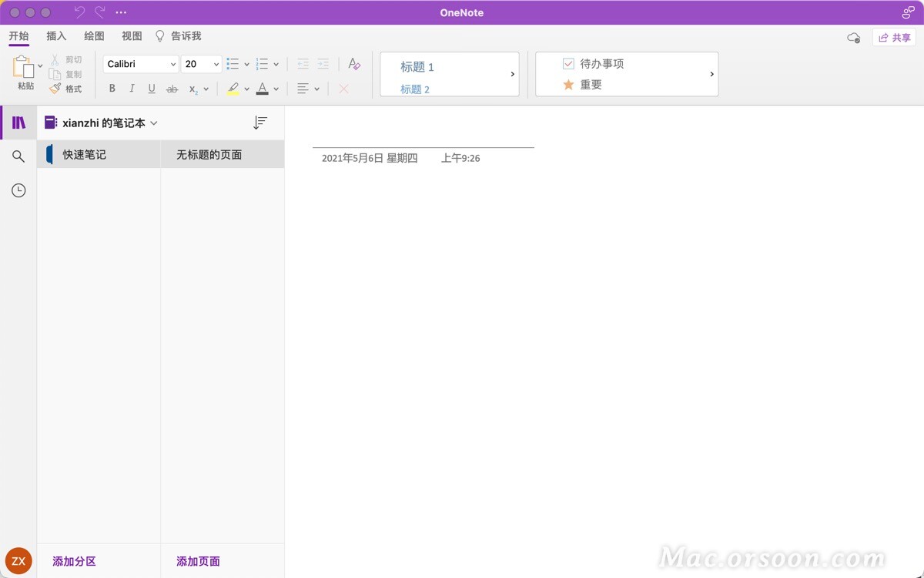Open the 视图 ribbon tab
This screenshot has width=924, height=578.
coord(131,35)
